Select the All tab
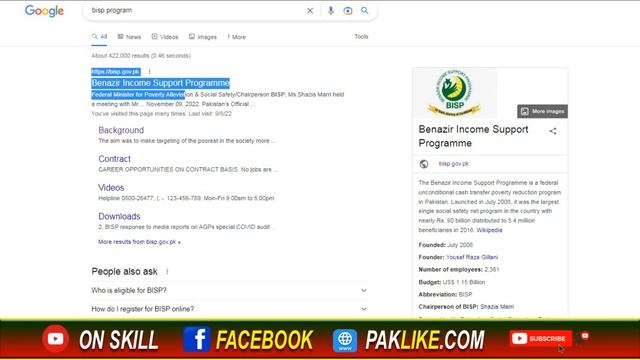 (x=99, y=37)
